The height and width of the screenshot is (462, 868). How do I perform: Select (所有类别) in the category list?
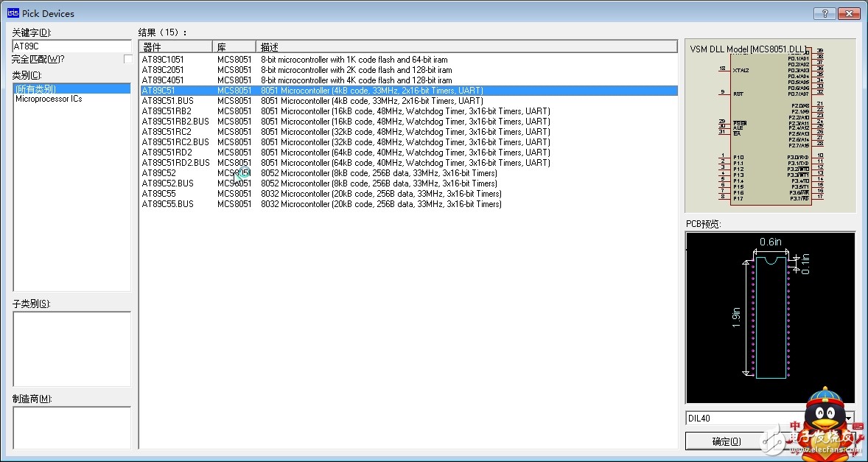71,88
